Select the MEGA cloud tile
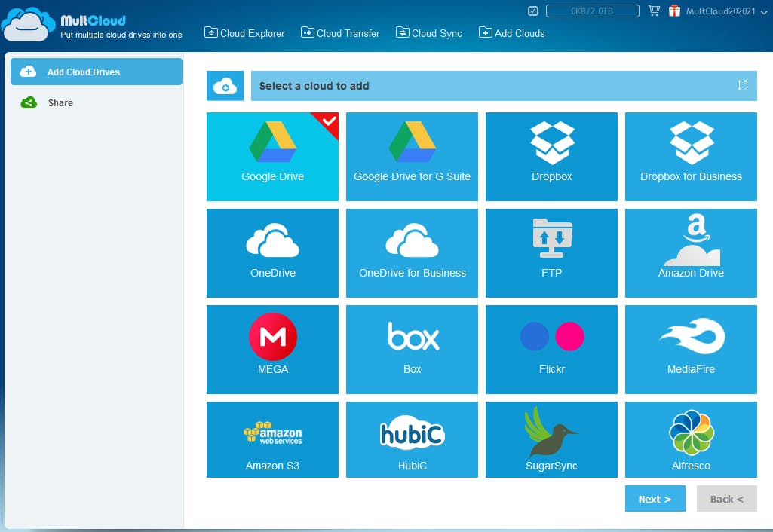Screen dimensions: 773x532 [272, 350]
